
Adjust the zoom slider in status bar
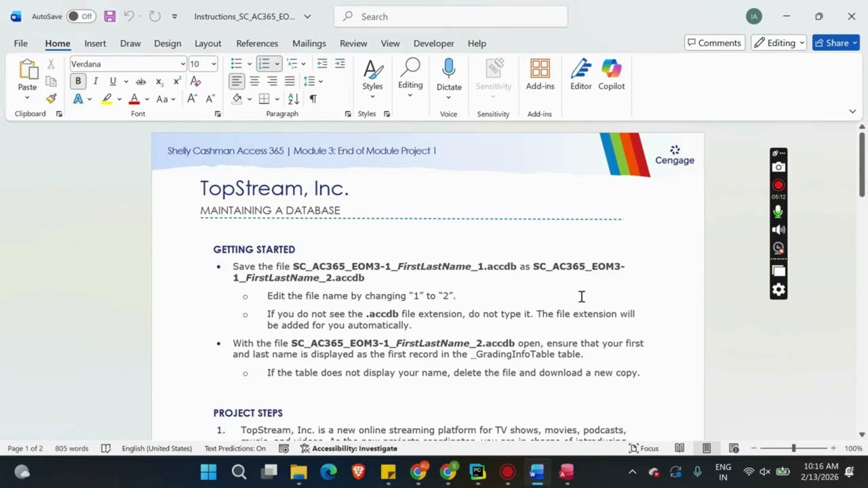click(x=793, y=449)
